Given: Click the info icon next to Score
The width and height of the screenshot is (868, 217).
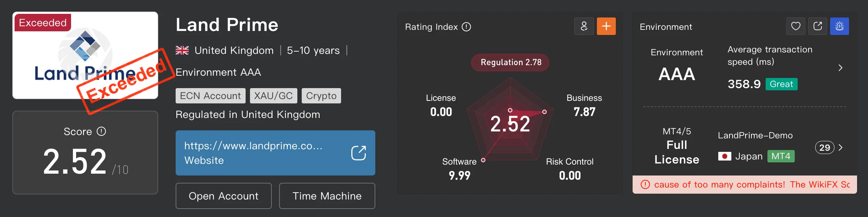Looking at the screenshot, I should click(101, 131).
